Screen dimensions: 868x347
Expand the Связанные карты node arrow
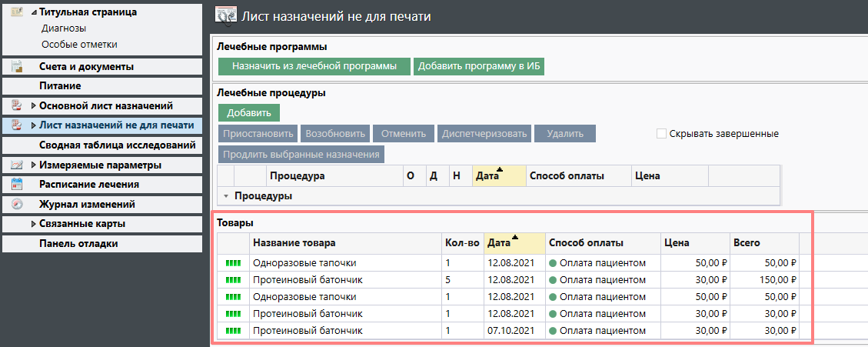pyautogui.click(x=33, y=225)
